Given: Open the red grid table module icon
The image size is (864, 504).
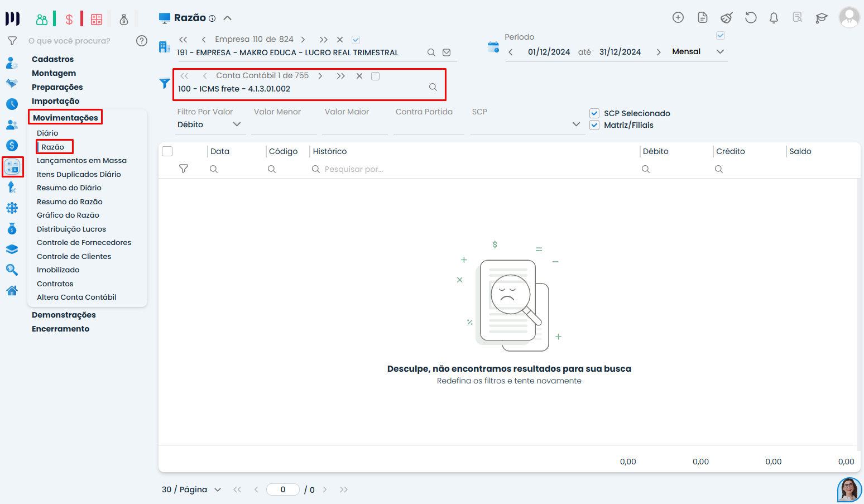Looking at the screenshot, I should (x=97, y=20).
